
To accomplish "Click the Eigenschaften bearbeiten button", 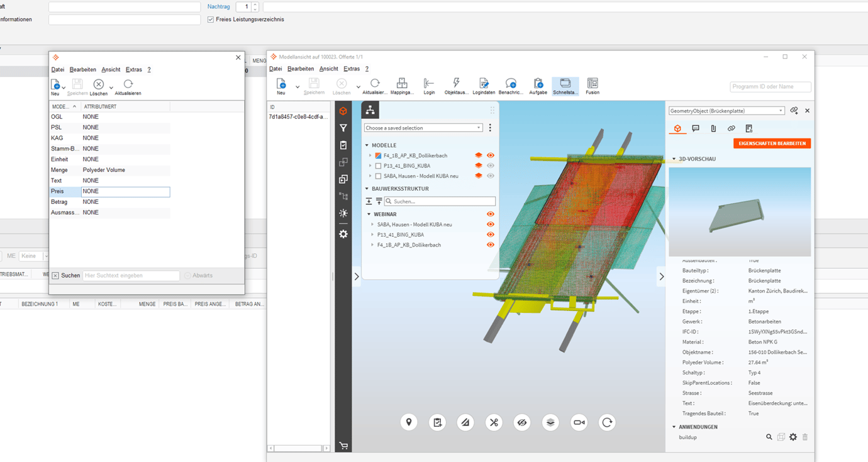I will tap(772, 144).
